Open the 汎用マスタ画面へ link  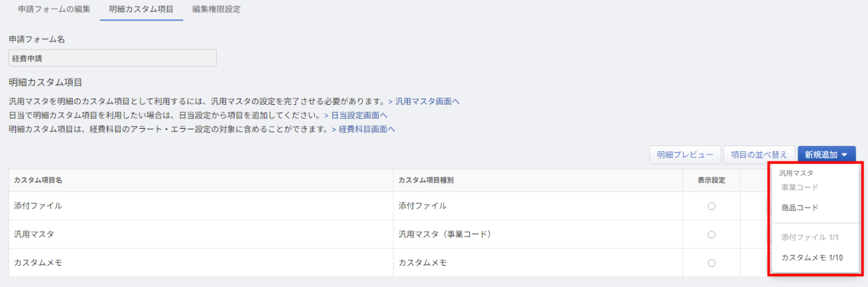pyautogui.click(x=424, y=102)
